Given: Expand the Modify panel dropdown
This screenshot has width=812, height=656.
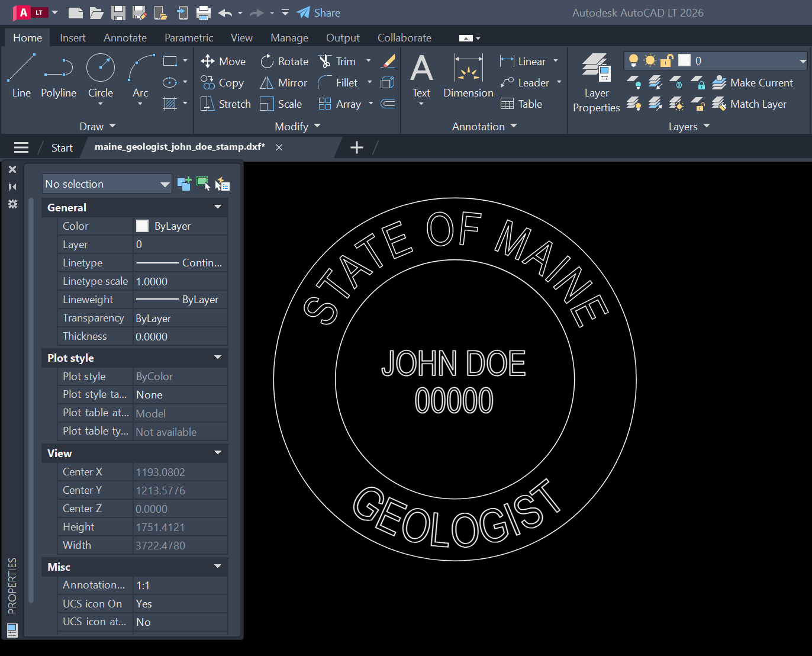Looking at the screenshot, I should (x=298, y=126).
